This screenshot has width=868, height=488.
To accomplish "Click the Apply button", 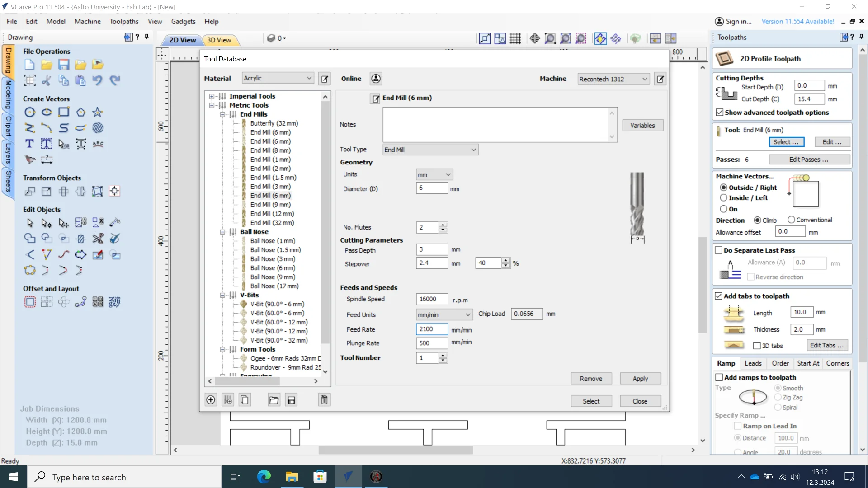I will [x=640, y=379].
